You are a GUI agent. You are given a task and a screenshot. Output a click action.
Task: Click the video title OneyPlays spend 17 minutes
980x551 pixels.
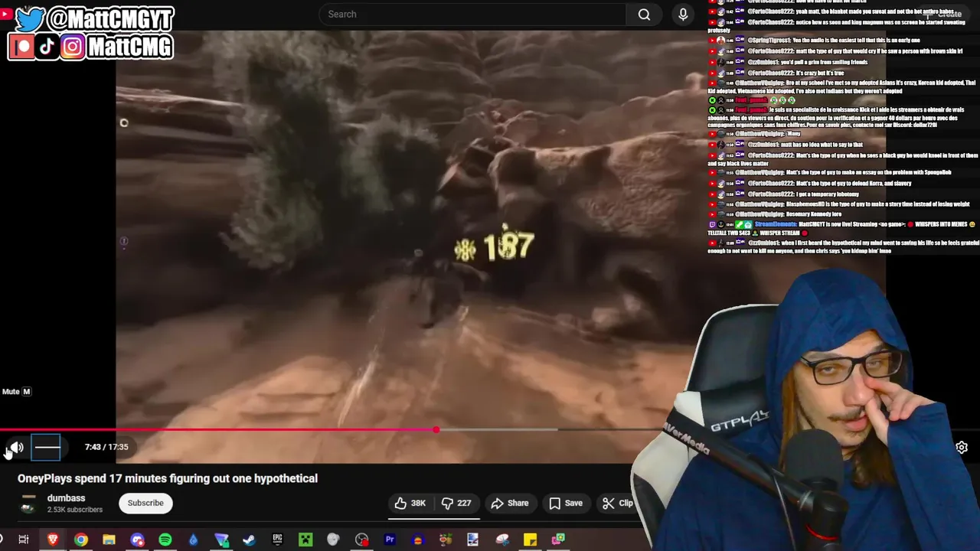[168, 478]
